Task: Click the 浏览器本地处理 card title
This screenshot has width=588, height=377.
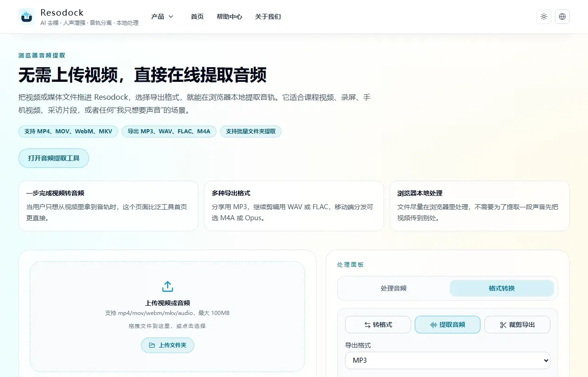Action: pos(420,193)
